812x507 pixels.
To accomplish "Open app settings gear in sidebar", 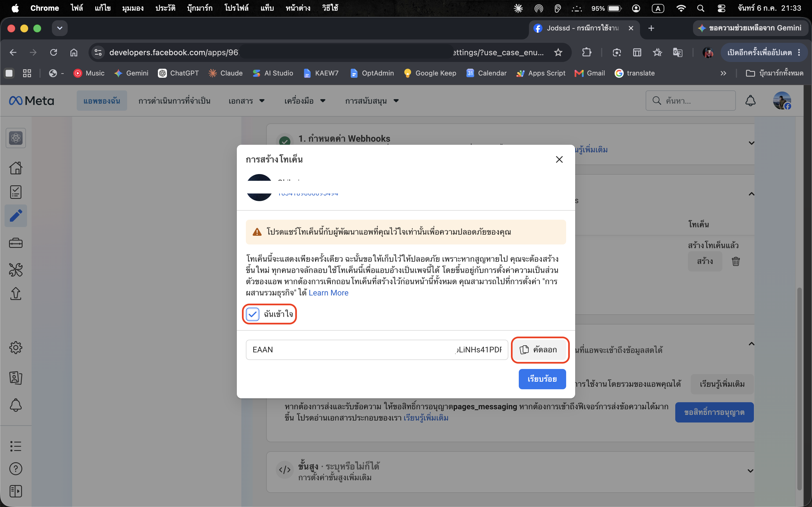I will [16, 348].
